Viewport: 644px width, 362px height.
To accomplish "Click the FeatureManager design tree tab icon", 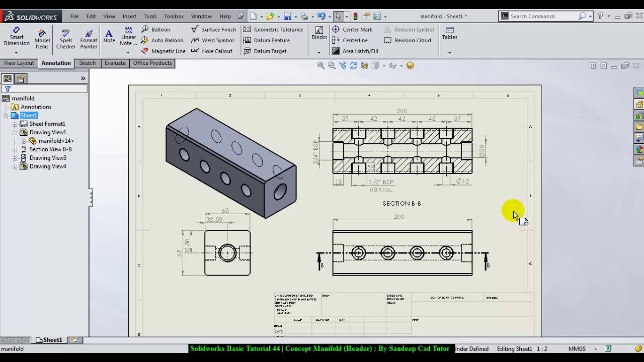I will coord(8,78).
